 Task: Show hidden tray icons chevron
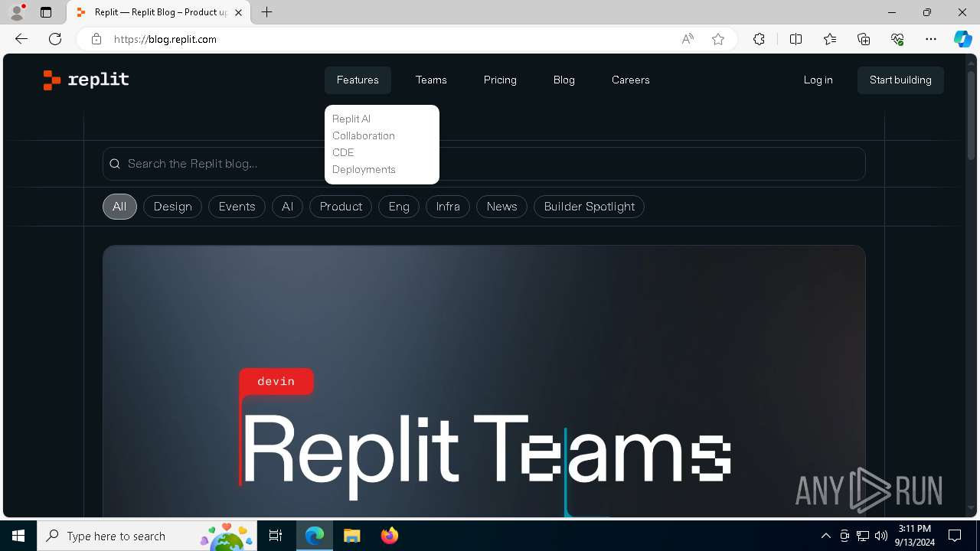click(x=825, y=536)
